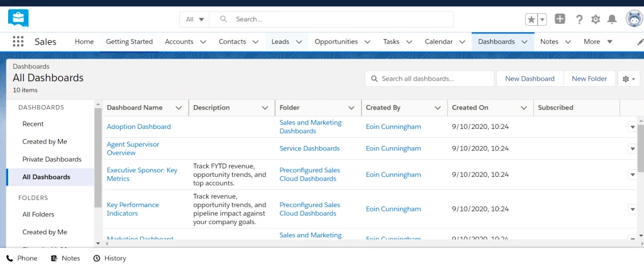
Task: Open Executive Sponsor: Key Metrics dashboard
Action: [x=142, y=174]
